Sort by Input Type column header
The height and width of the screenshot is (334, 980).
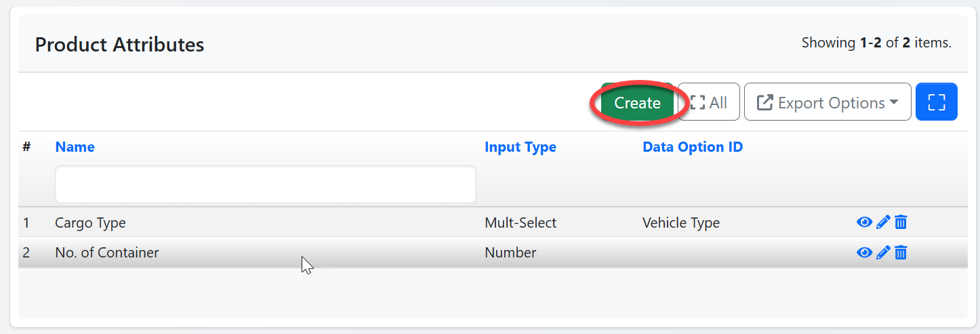(520, 147)
